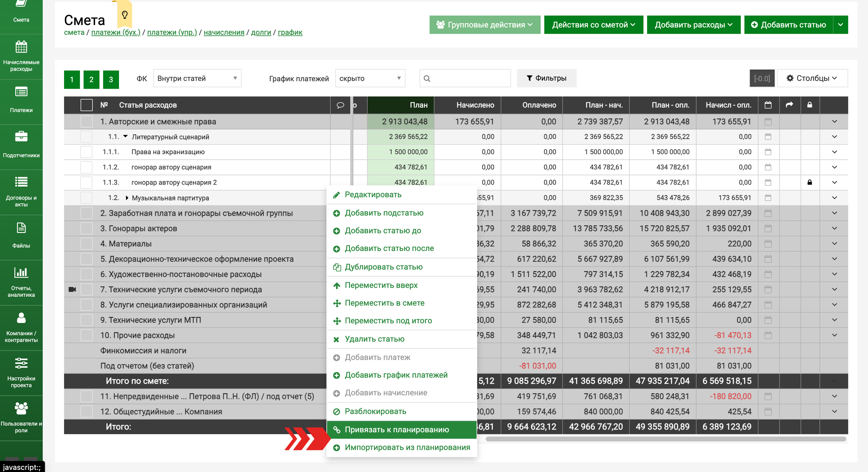The image size is (868, 472).
Task: Click calendar icon in table header
Action: click(x=768, y=105)
